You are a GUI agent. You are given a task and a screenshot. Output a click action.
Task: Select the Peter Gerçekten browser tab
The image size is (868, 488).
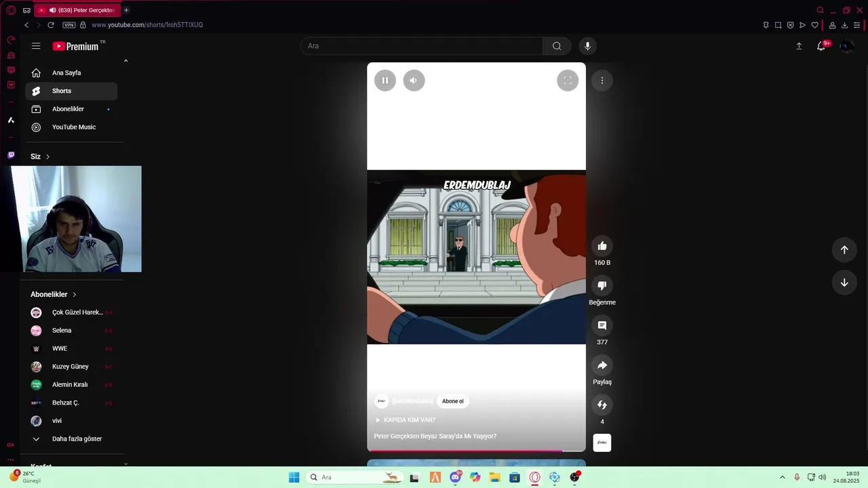tap(77, 10)
